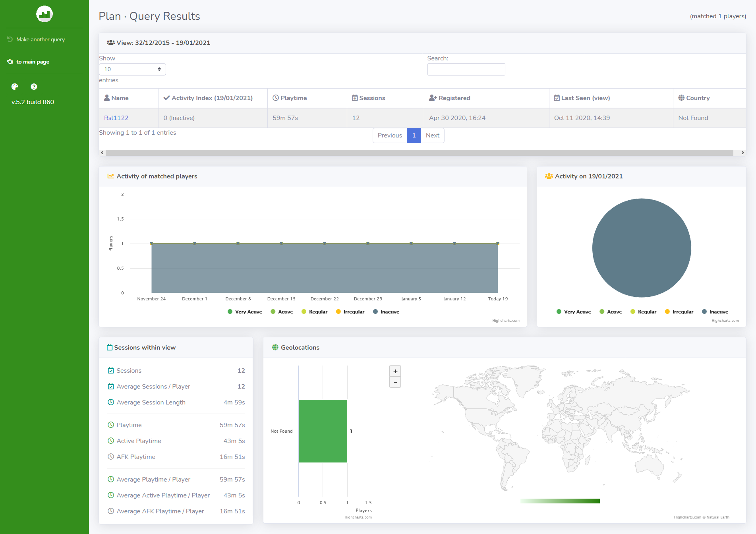
Task: Click the users icon beside Activity on 19/01/2021
Action: coord(549,176)
